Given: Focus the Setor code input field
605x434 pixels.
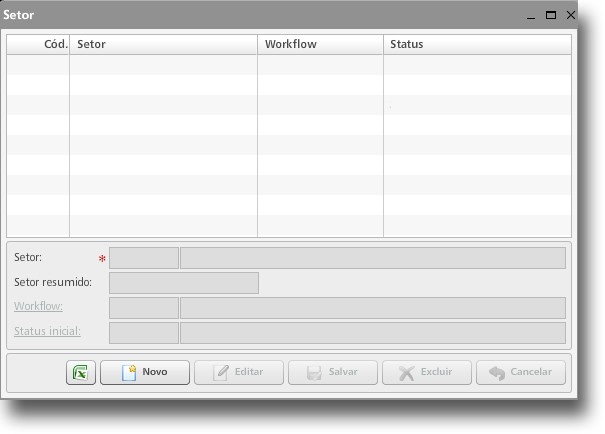Looking at the screenshot, I should tap(144, 258).
